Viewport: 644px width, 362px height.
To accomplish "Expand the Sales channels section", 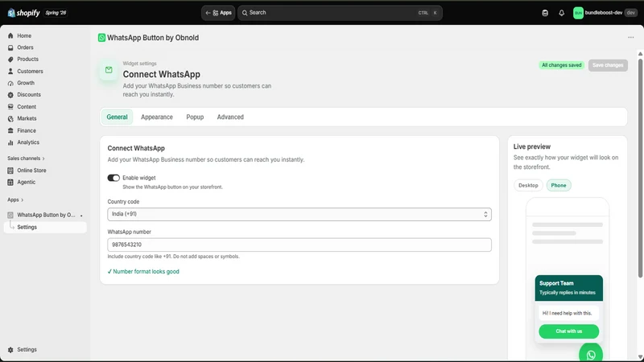I will point(26,158).
